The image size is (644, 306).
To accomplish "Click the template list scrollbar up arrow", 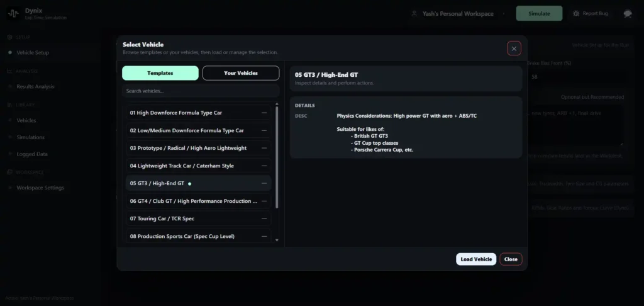I will point(277,104).
